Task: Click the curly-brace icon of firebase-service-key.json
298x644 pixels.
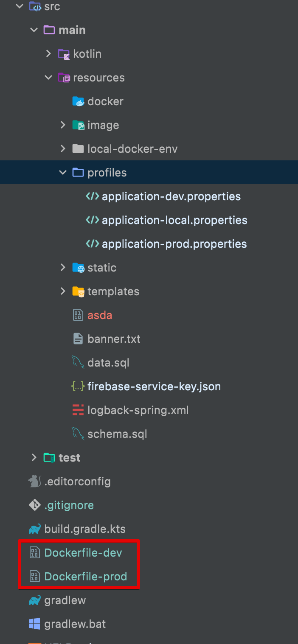Action: (x=78, y=386)
